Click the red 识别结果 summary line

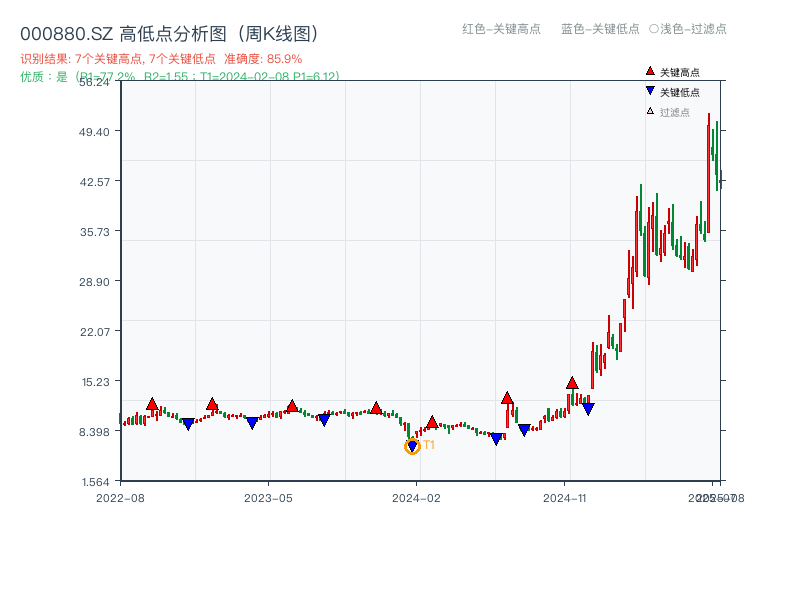coord(161,59)
